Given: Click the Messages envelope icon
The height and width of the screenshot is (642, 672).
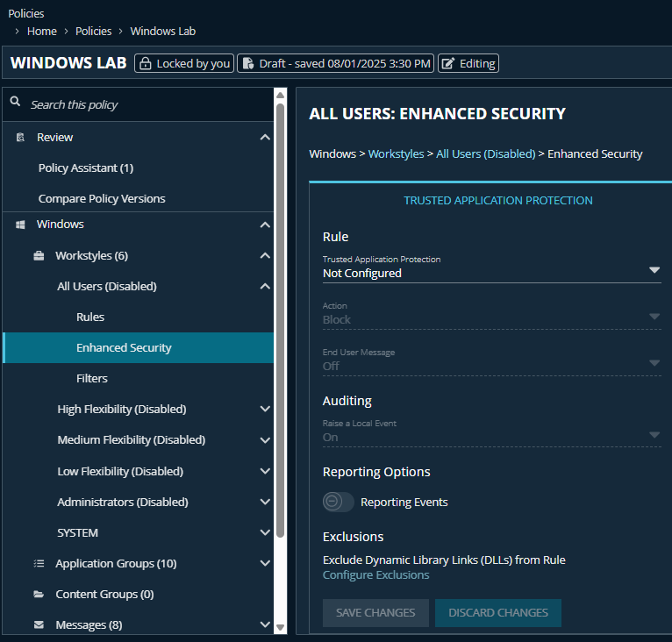Looking at the screenshot, I should pyautogui.click(x=39, y=624).
